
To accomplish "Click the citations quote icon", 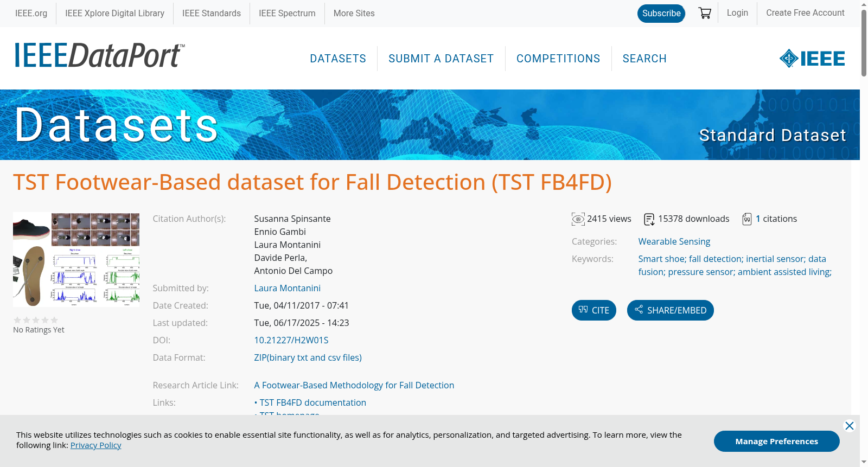I will (x=747, y=219).
